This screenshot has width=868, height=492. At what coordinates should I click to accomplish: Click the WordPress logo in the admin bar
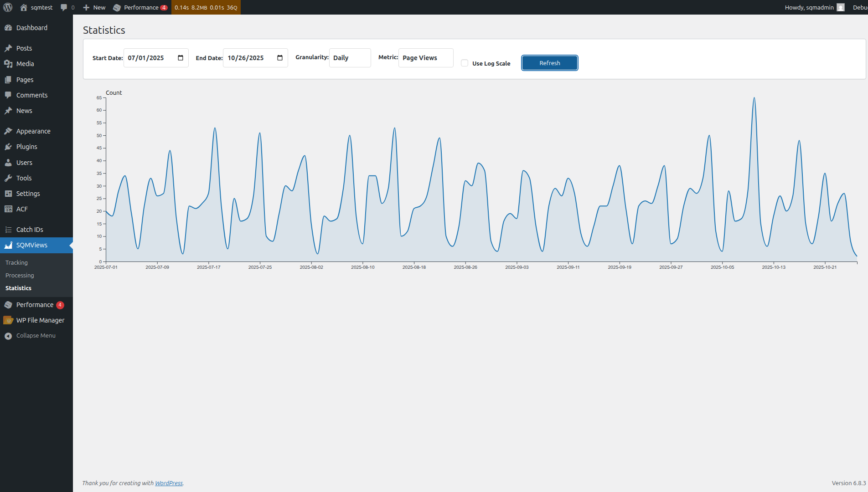click(x=7, y=7)
